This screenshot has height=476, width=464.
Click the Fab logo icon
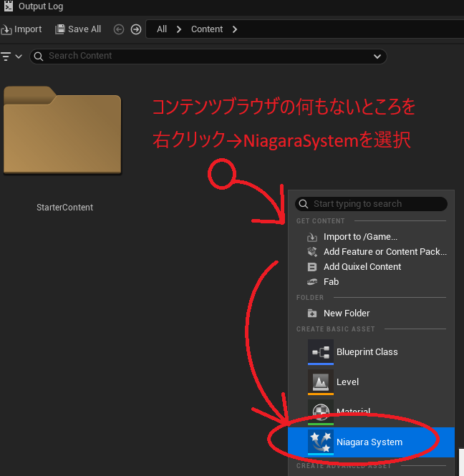tap(312, 282)
